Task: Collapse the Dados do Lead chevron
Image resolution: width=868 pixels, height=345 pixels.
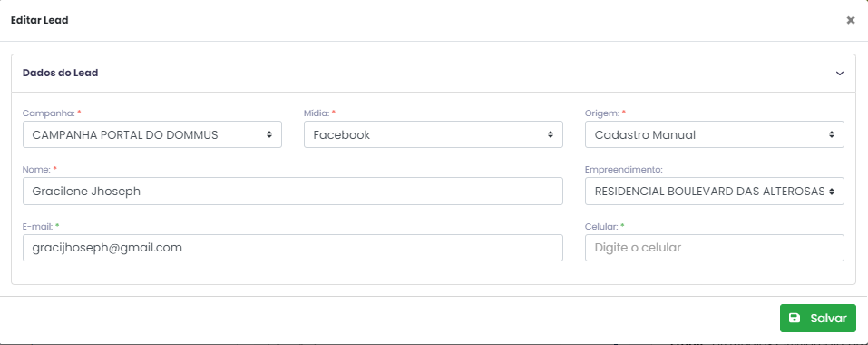Action: (839, 74)
